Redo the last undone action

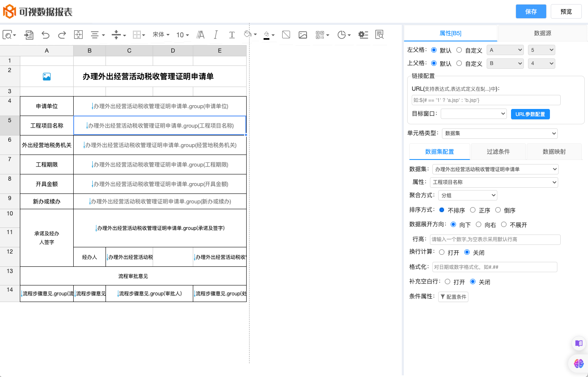(62, 35)
